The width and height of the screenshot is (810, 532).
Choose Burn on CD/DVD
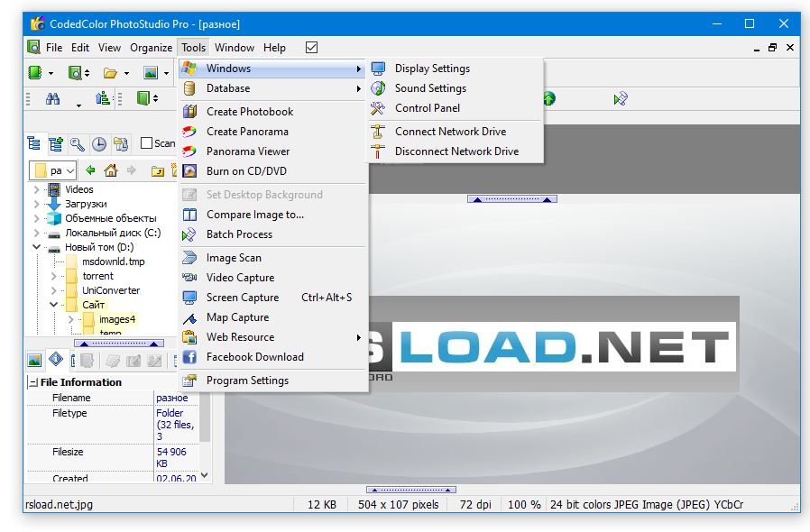[272, 171]
